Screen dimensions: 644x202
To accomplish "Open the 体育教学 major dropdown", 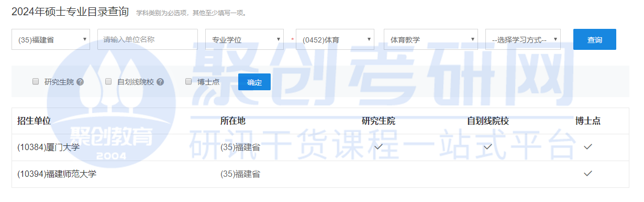I will 431,39.
